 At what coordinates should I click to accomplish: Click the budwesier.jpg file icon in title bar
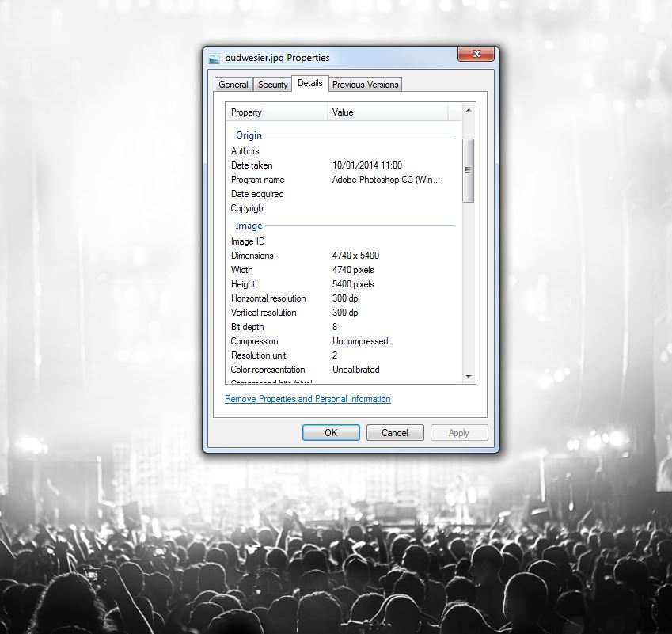coord(215,58)
